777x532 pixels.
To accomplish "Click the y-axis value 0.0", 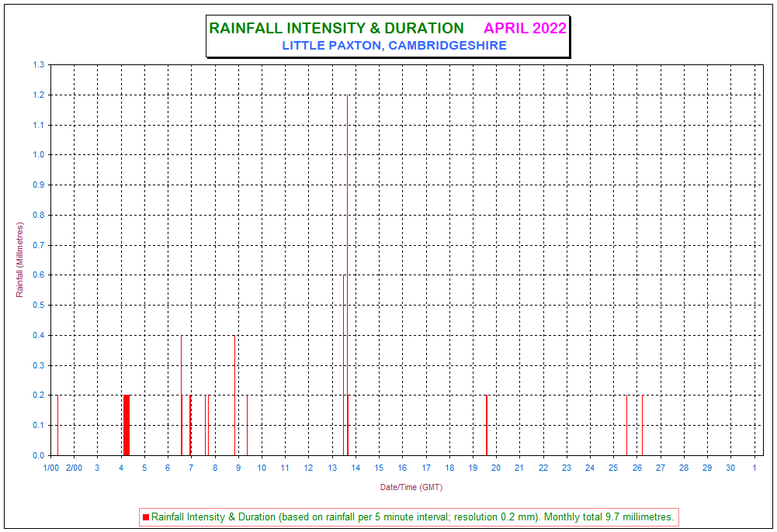I will pyautogui.click(x=38, y=456).
